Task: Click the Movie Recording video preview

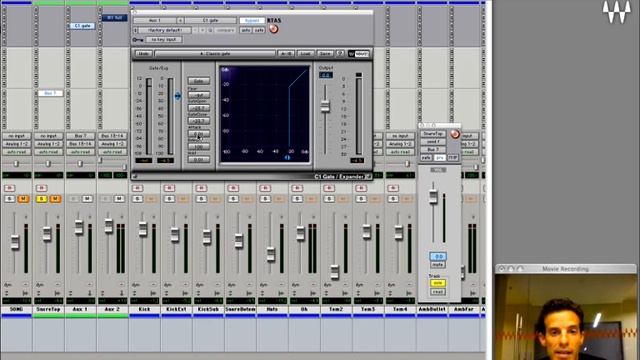Action: point(566,317)
